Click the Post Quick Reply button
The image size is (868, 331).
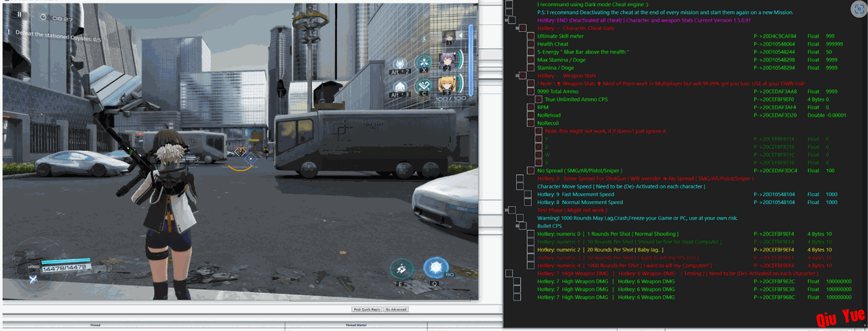[366, 309]
